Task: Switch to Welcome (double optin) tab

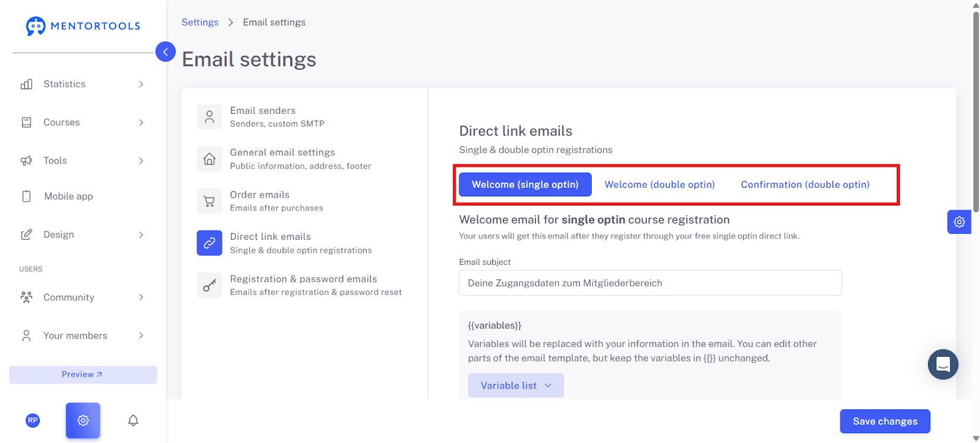Action: click(660, 184)
